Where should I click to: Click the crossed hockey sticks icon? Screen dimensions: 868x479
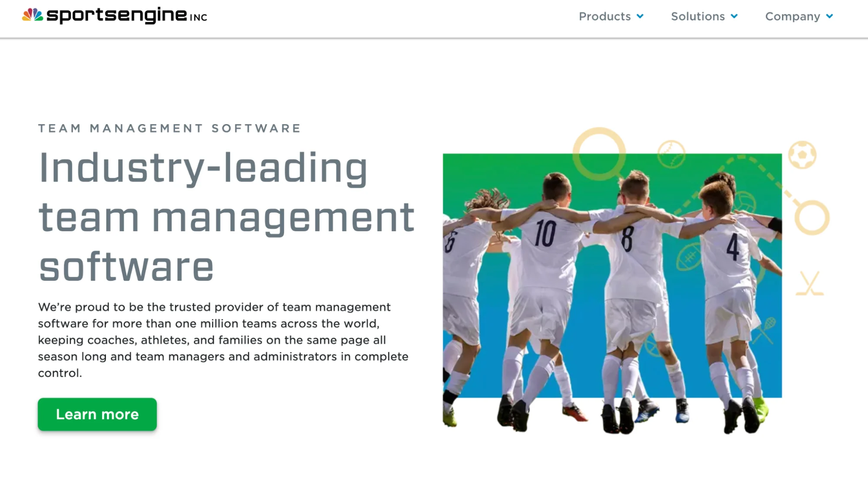811,284
